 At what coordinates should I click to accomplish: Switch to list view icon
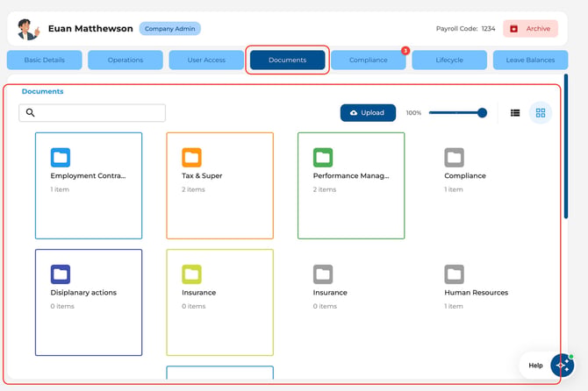pyautogui.click(x=515, y=113)
